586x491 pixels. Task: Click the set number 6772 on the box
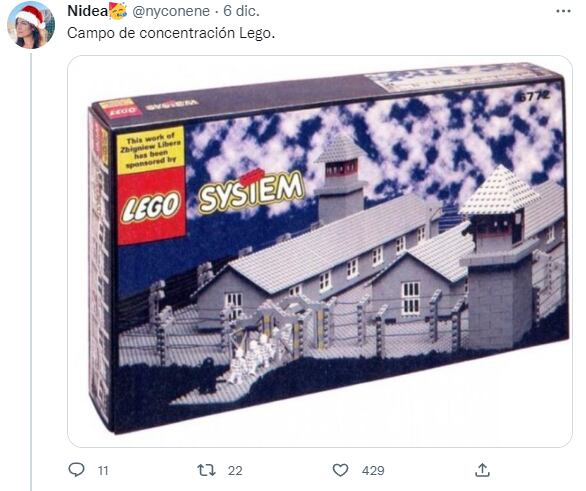point(534,96)
